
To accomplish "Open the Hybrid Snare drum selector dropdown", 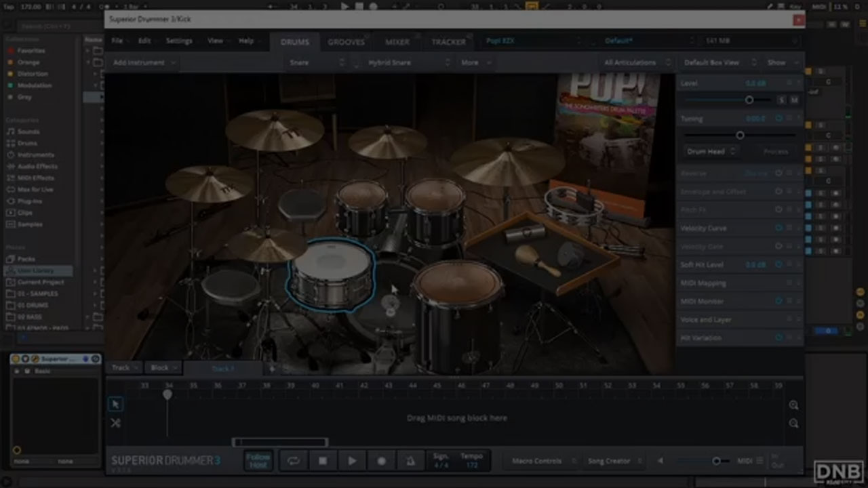I will point(408,62).
